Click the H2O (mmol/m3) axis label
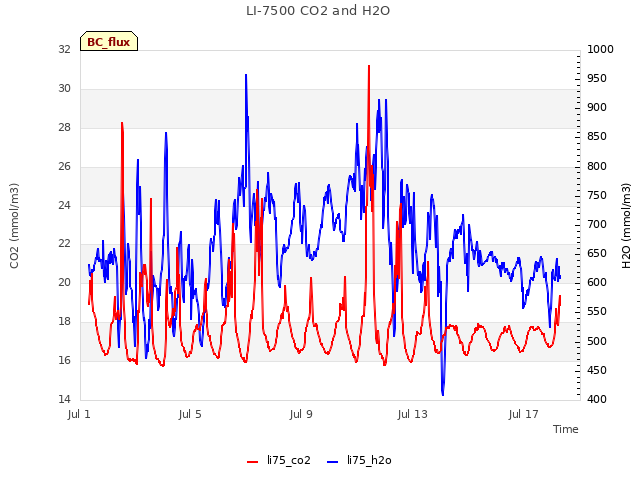 (626, 226)
